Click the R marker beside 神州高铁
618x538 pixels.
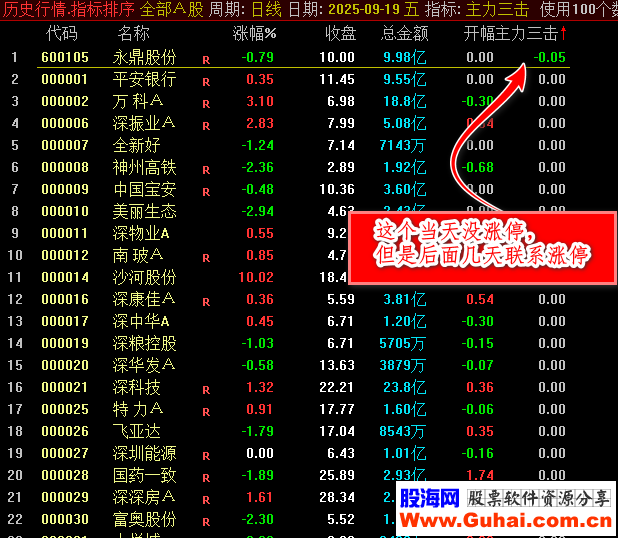pos(206,168)
